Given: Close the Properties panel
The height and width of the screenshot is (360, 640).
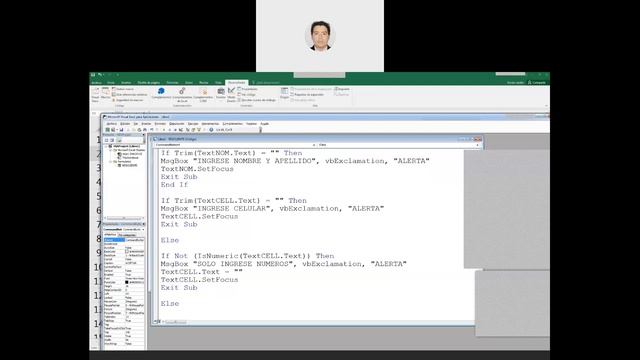Looking at the screenshot, I should tap(144, 224).
